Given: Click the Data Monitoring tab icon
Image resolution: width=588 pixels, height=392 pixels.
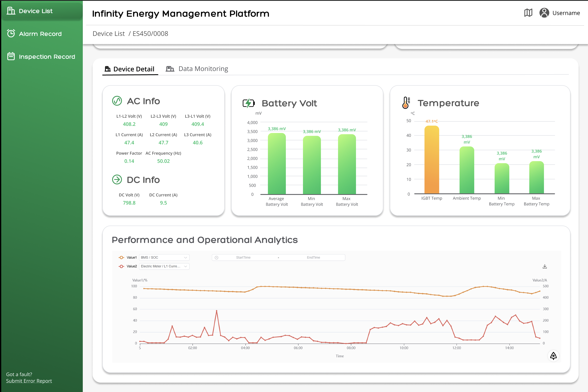Looking at the screenshot, I should point(170,69).
